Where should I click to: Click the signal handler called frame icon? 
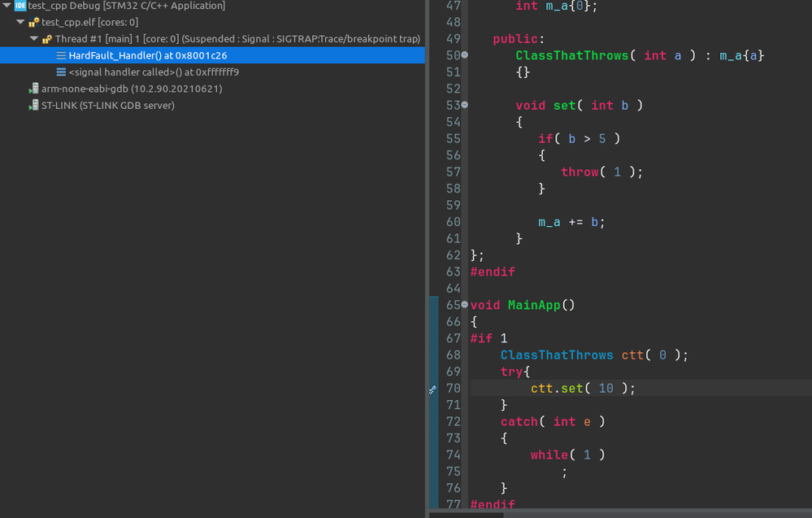pos(61,72)
